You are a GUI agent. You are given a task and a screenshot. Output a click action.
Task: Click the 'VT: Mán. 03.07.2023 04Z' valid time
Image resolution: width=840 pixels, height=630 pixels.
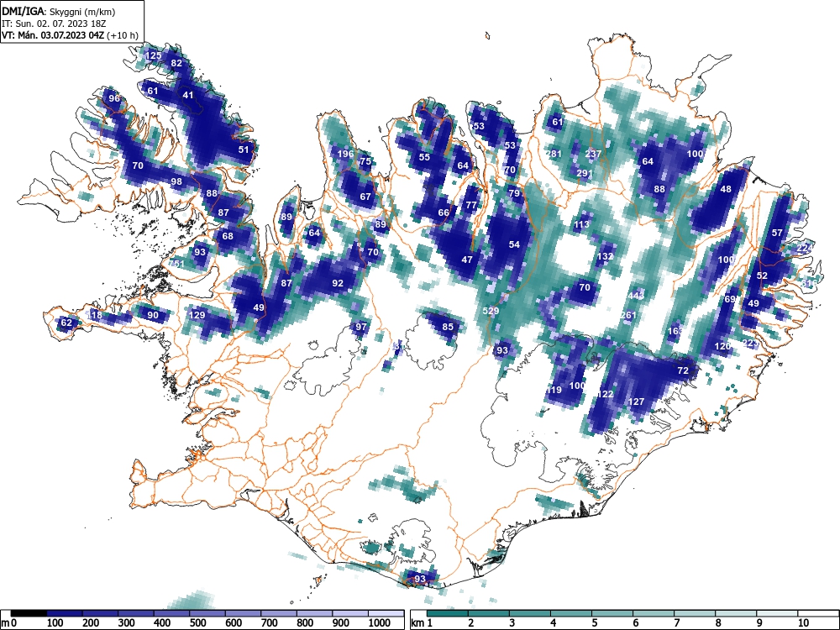click(x=54, y=36)
